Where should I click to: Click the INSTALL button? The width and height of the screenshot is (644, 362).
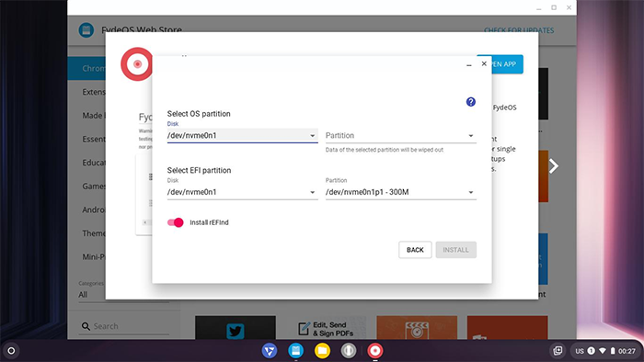(456, 250)
